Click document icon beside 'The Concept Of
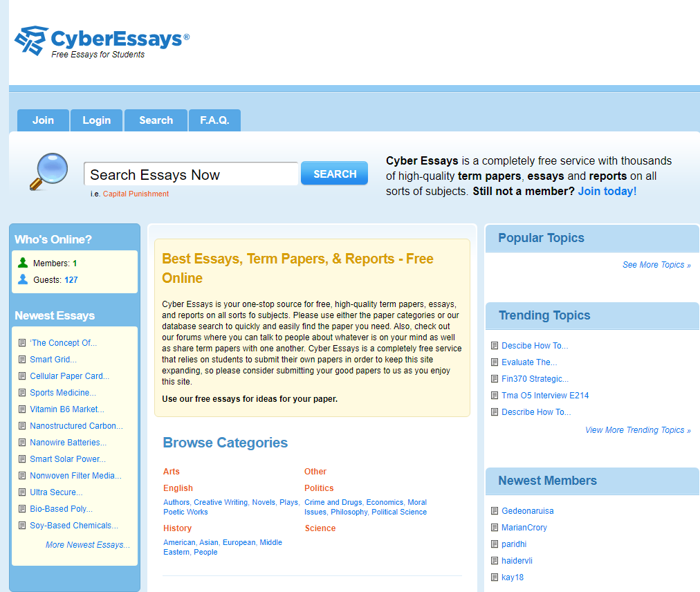Screen dimensions: 700x592 coord(22,343)
